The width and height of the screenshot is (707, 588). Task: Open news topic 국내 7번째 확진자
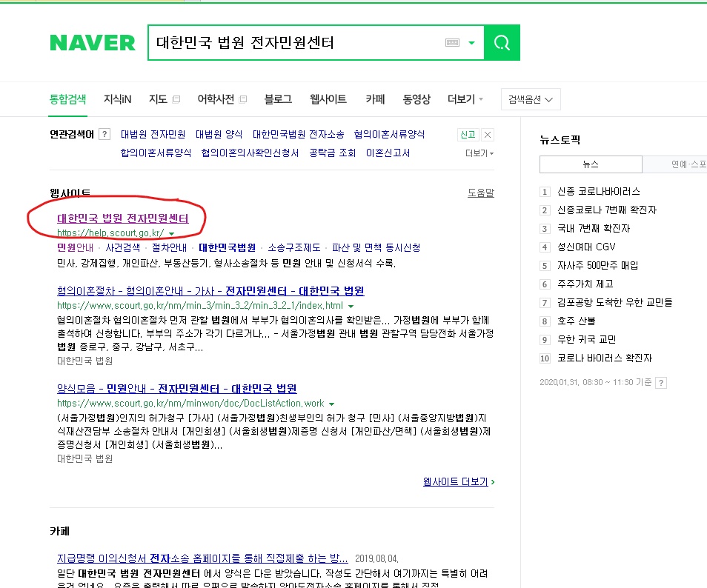pyautogui.click(x=594, y=228)
